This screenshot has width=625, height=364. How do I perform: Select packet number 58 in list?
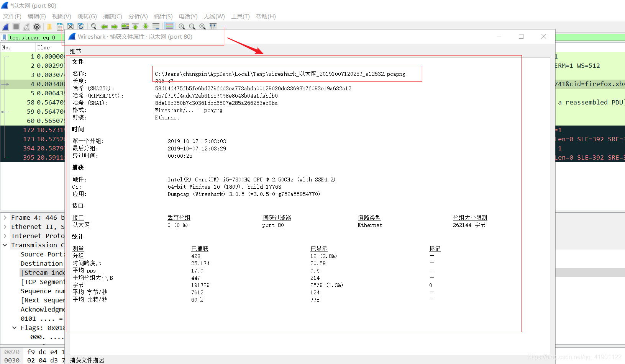click(33, 102)
